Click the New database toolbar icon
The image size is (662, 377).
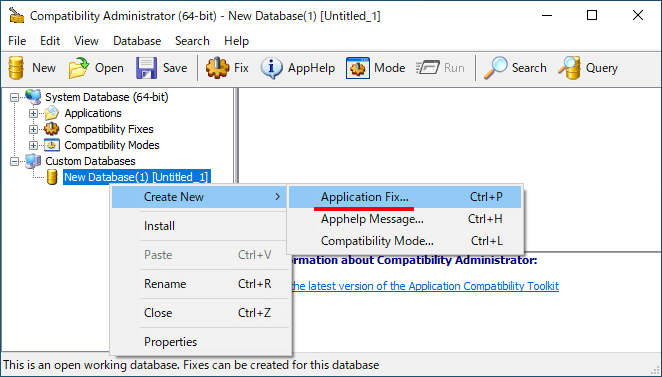16,68
